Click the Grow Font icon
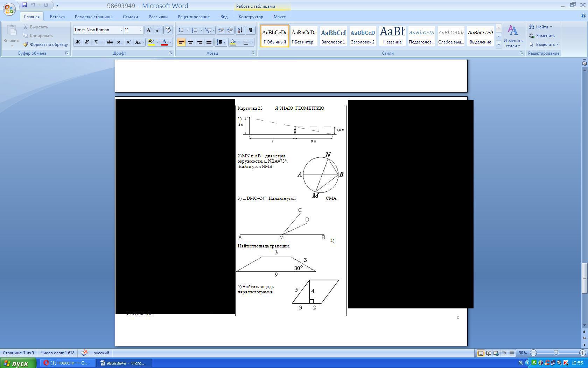Image resolution: width=588 pixels, height=368 pixels. pyautogui.click(x=149, y=30)
